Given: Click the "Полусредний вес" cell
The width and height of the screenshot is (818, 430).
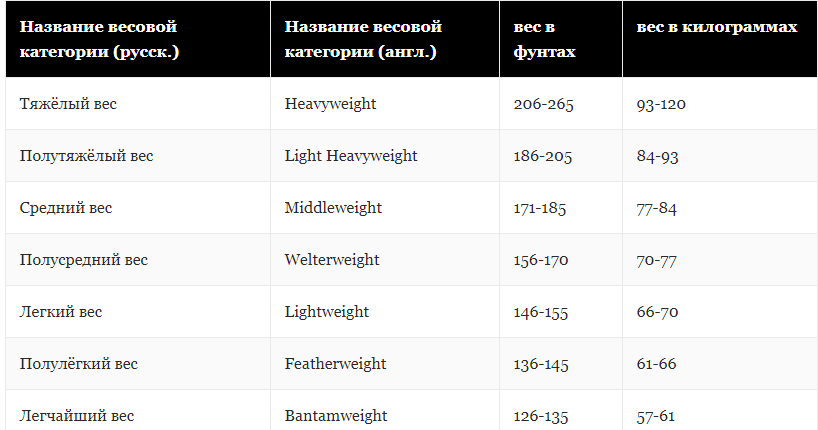Looking at the screenshot, I should click(x=84, y=260).
